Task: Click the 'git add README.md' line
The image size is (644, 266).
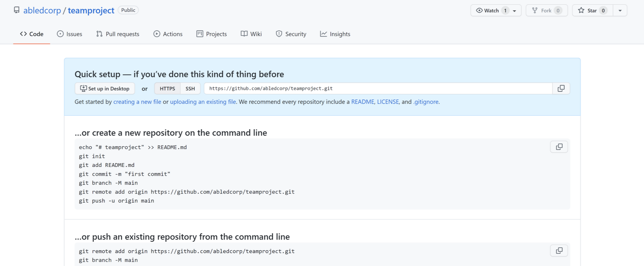Action: pos(107,165)
